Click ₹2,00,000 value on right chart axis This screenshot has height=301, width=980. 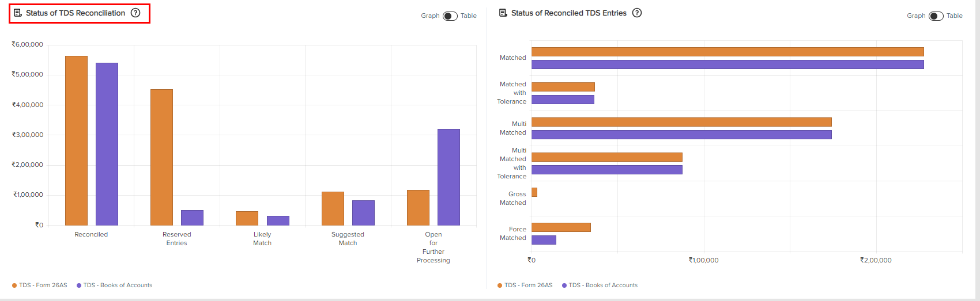point(876,260)
